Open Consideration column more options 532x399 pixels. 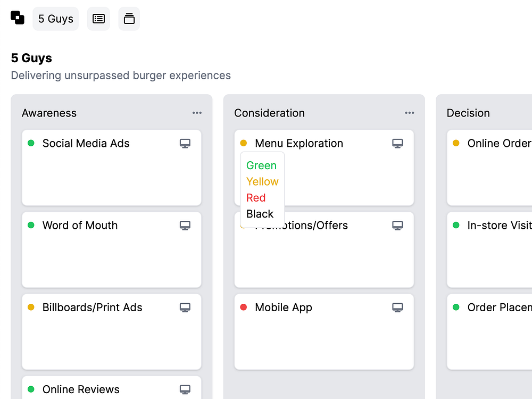(409, 113)
